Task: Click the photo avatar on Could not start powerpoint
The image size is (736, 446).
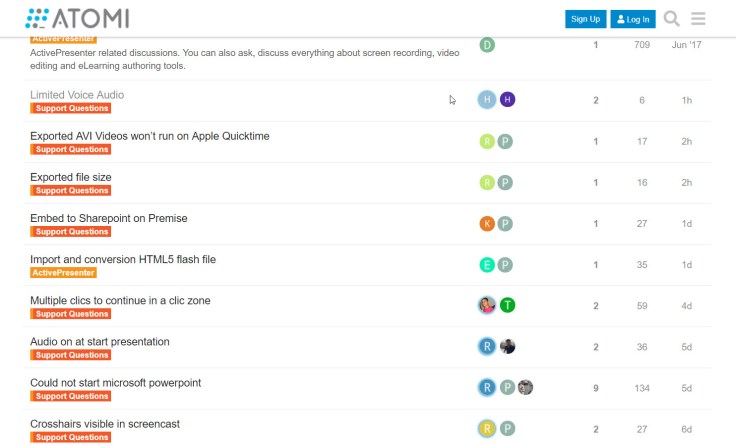Action: (525, 388)
